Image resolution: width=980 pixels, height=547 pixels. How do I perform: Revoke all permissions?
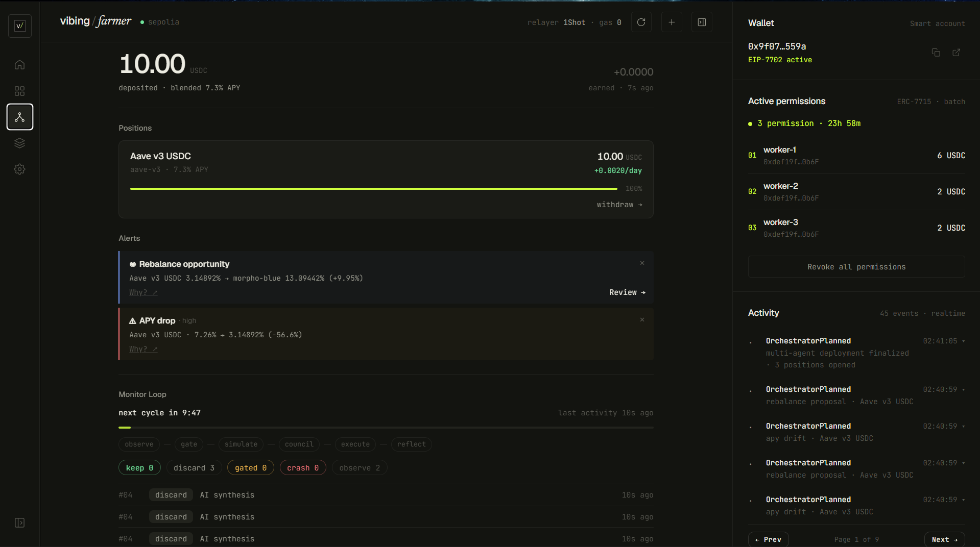(856, 267)
